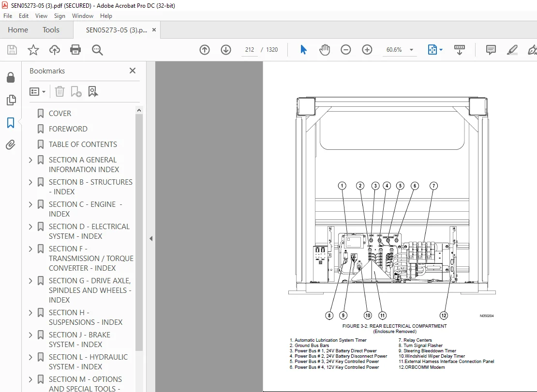The width and height of the screenshot is (537, 392).
Task: Activate the Hand pan tool
Action: tap(324, 50)
